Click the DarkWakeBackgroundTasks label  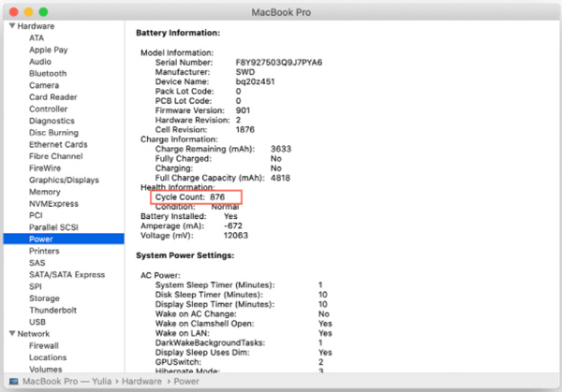[210, 343]
